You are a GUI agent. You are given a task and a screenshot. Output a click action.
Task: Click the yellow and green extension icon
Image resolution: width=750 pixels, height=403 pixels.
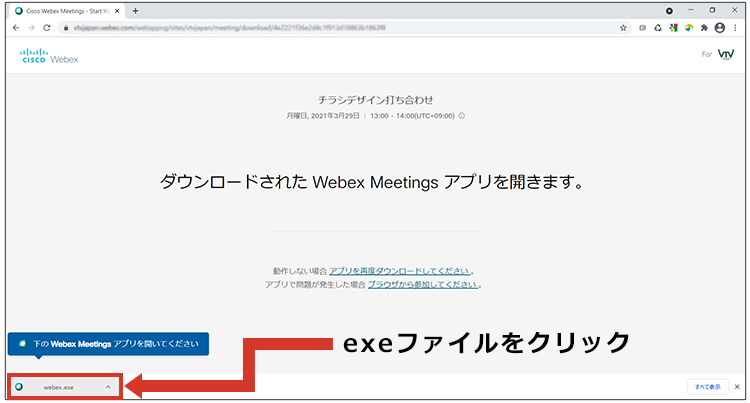[x=688, y=28]
